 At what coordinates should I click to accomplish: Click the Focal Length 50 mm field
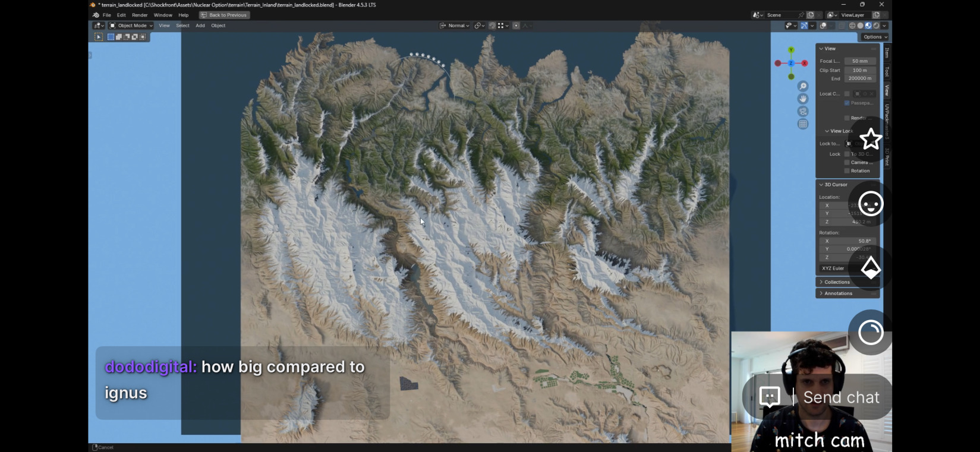[860, 61]
